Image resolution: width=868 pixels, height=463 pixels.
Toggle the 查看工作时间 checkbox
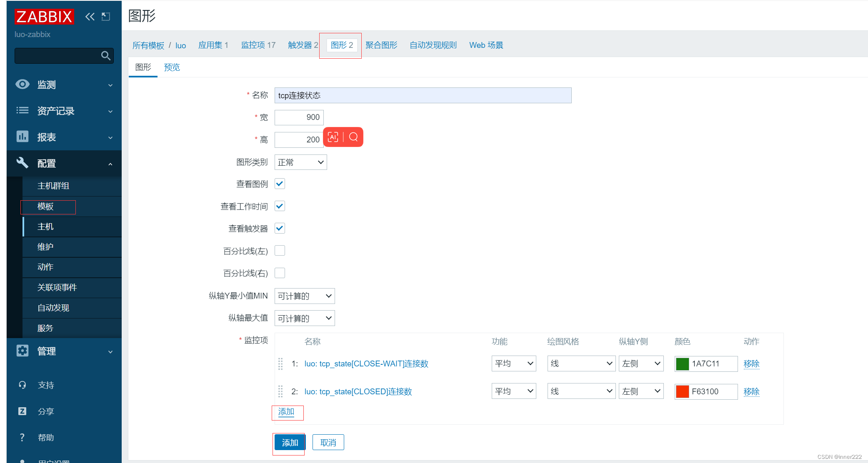(x=280, y=206)
